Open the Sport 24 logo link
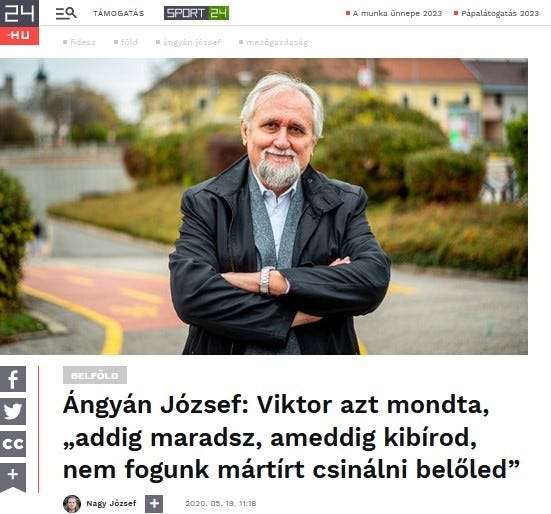This screenshot has width=551, height=514. pyautogui.click(x=196, y=13)
